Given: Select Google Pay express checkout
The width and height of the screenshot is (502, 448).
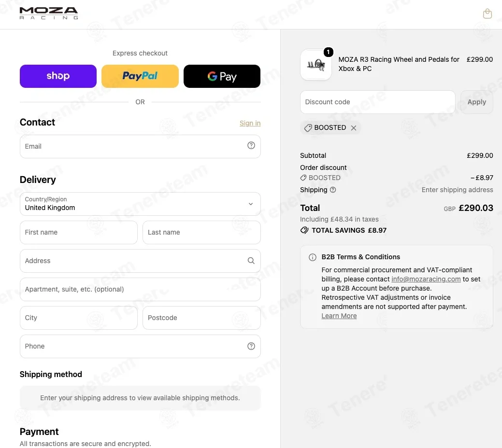Looking at the screenshot, I should coord(222,76).
